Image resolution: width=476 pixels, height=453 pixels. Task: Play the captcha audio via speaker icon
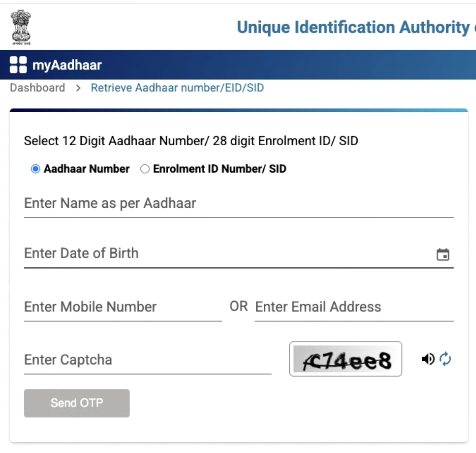point(428,359)
